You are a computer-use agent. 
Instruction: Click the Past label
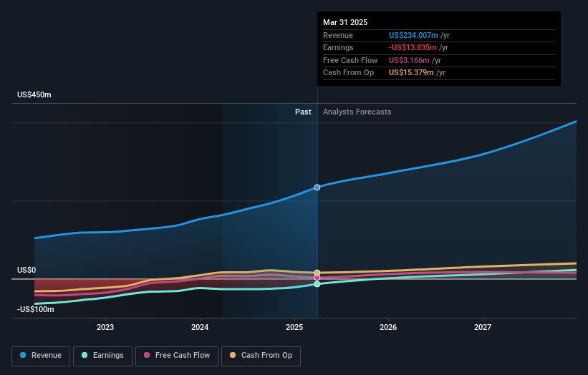click(x=303, y=112)
